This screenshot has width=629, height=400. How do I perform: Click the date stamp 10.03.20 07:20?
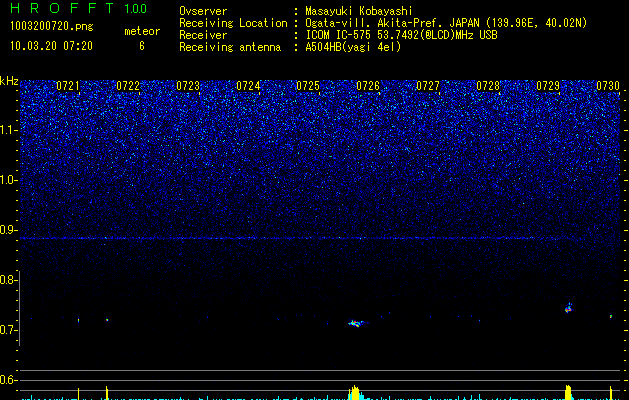point(51,46)
